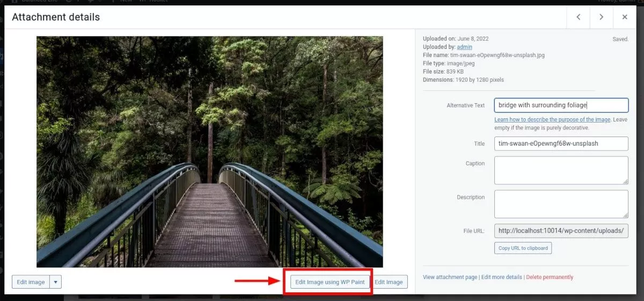
Task: Open Learn how to describe the purpose link
Action: point(552,119)
